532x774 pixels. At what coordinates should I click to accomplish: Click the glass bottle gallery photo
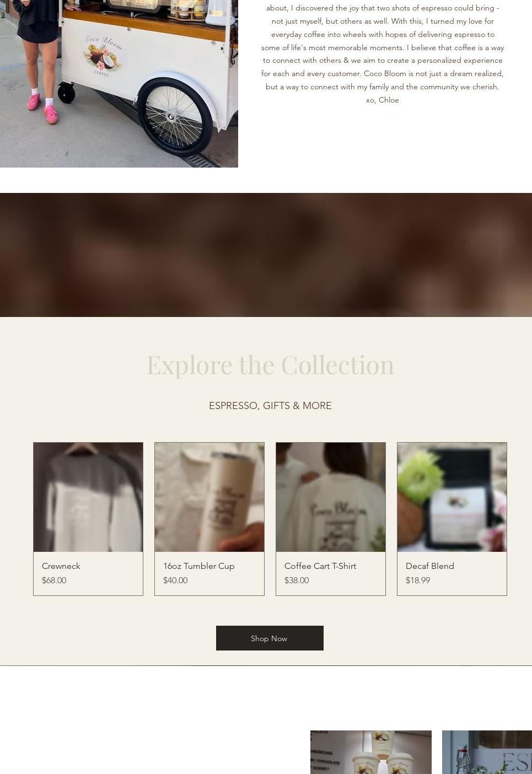(x=487, y=752)
